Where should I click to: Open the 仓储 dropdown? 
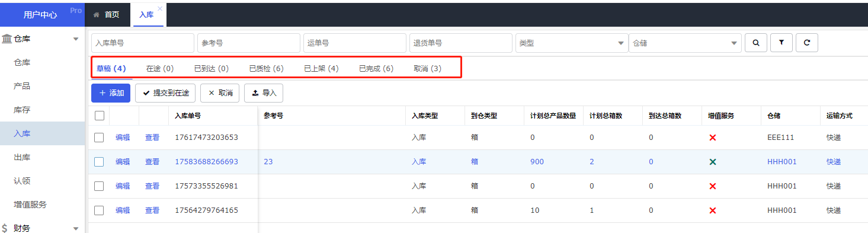686,43
